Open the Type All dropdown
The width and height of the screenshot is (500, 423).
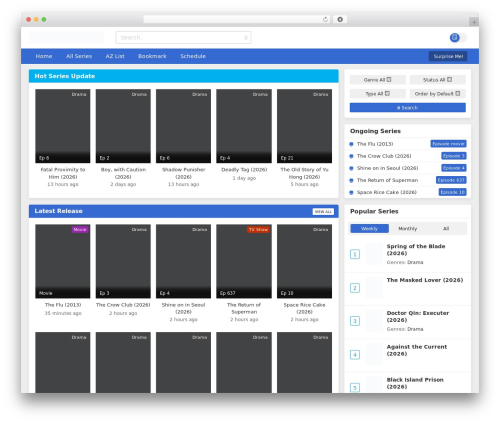tap(378, 94)
